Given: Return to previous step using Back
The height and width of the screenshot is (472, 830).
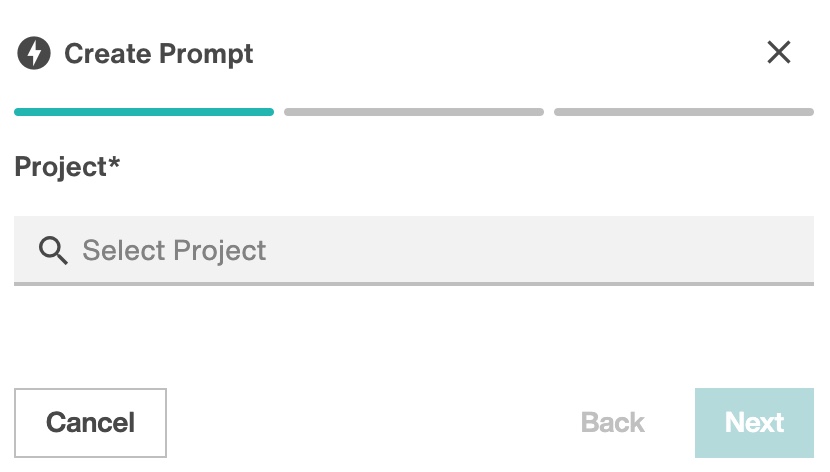Looking at the screenshot, I should (x=613, y=423).
